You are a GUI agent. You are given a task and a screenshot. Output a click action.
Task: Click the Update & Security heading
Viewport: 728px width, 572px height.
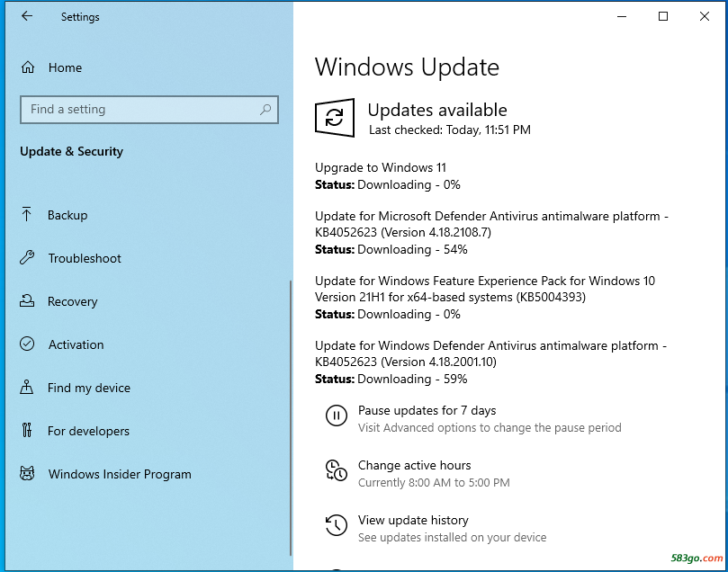[x=71, y=151]
